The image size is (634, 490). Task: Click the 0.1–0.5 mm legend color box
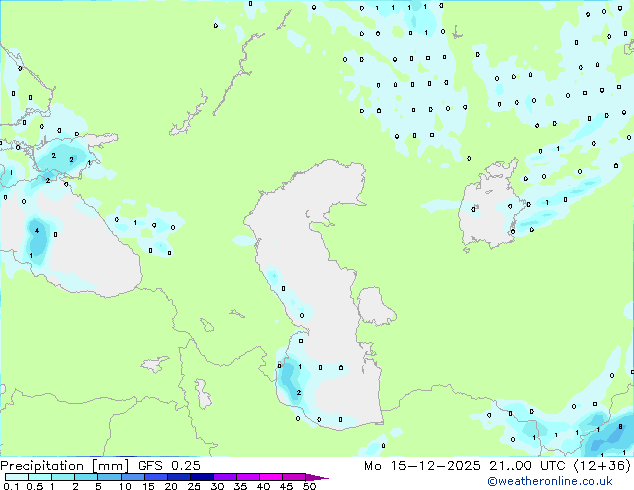click(17, 477)
